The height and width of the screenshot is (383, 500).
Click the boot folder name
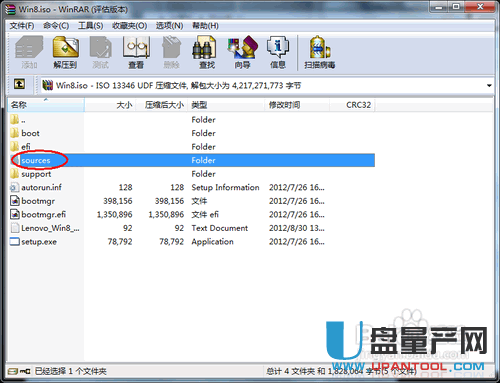pyautogui.click(x=30, y=133)
